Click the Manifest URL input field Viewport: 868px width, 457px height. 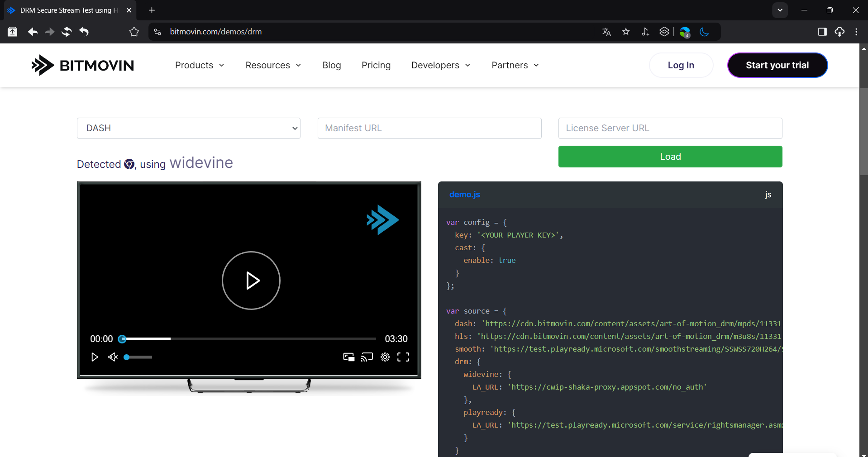tap(429, 129)
